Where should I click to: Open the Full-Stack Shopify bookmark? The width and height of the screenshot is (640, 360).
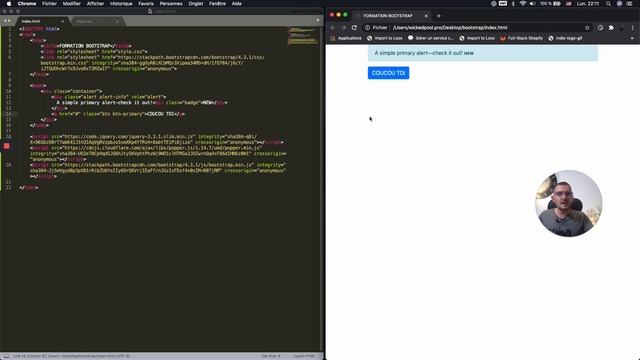pyautogui.click(x=522, y=38)
